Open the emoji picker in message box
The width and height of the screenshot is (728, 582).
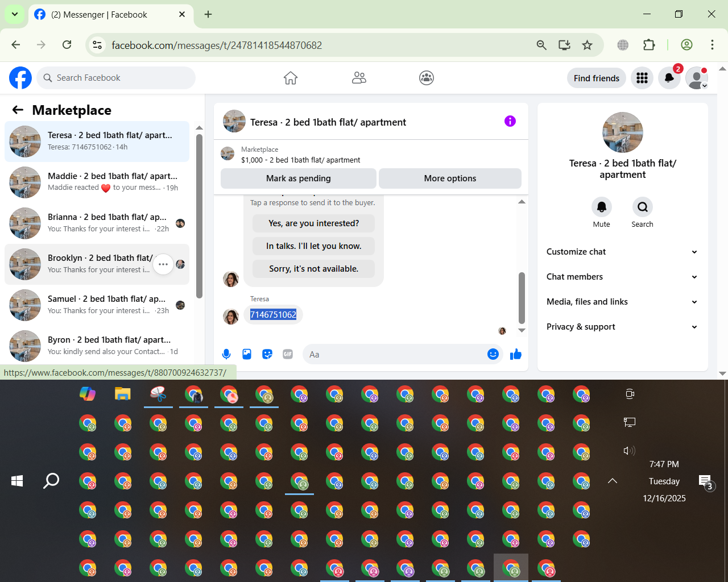click(x=493, y=354)
